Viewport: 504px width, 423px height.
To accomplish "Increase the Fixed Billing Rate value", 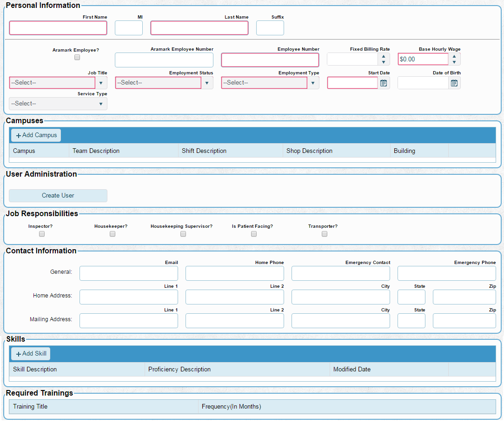I will pyautogui.click(x=383, y=56).
